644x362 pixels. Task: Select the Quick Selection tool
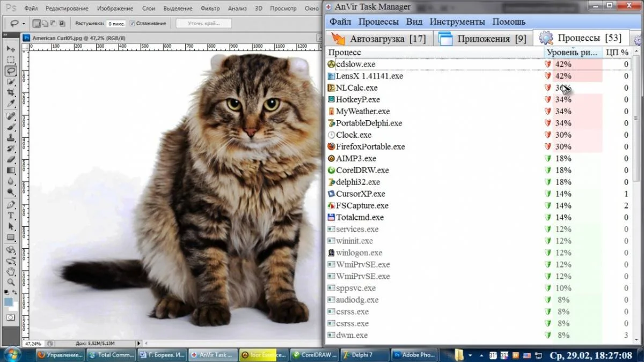(x=11, y=82)
